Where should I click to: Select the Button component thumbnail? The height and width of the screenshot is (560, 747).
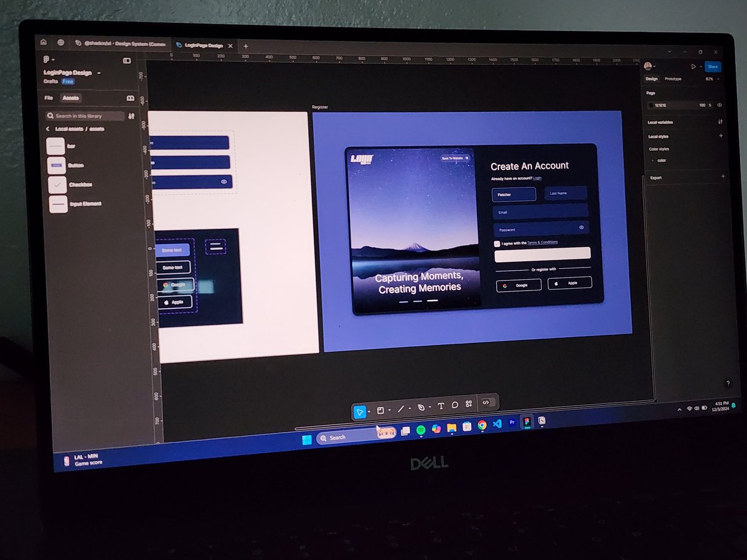coord(57,166)
